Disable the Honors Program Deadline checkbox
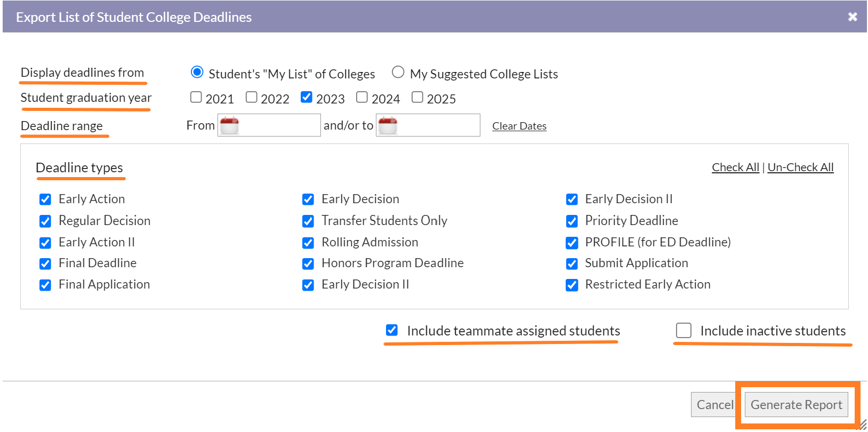The width and height of the screenshot is (868, 432). (x=308, y=263)
